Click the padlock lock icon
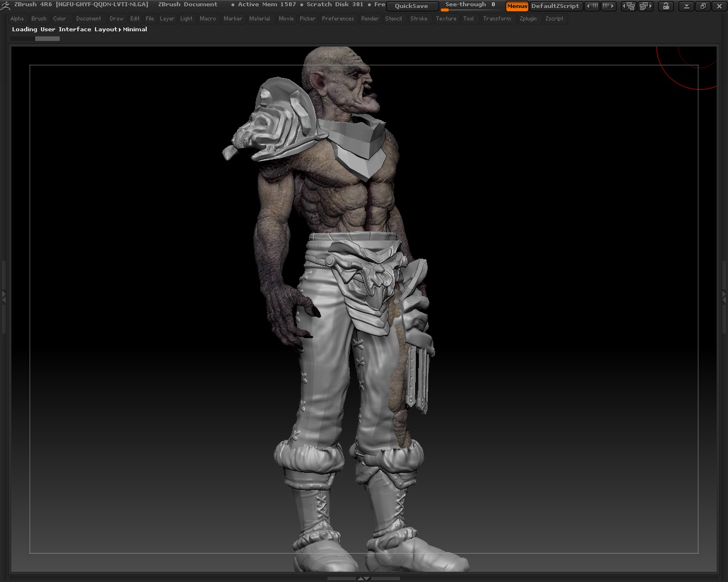 (x=666, y=6)
